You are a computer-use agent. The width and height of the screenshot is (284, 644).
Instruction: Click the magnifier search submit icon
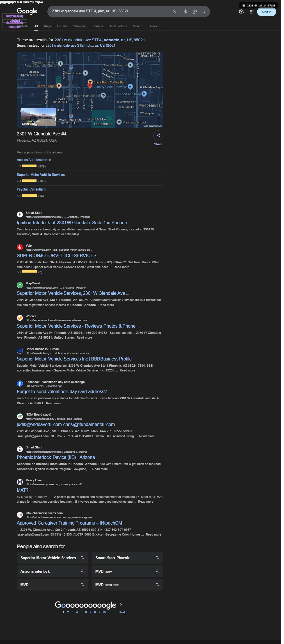click(x=203, y=12)
